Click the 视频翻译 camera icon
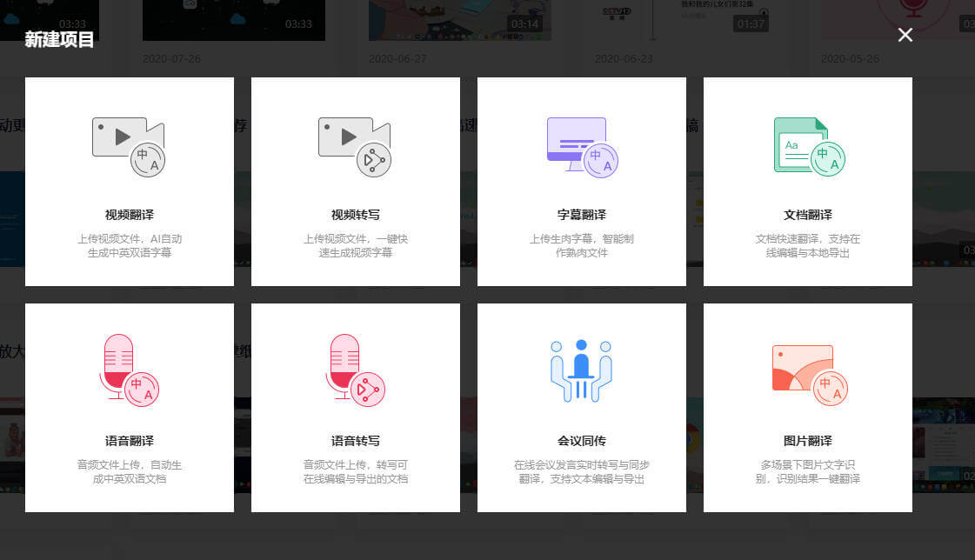The image size is (975, 560). [129, 147]
